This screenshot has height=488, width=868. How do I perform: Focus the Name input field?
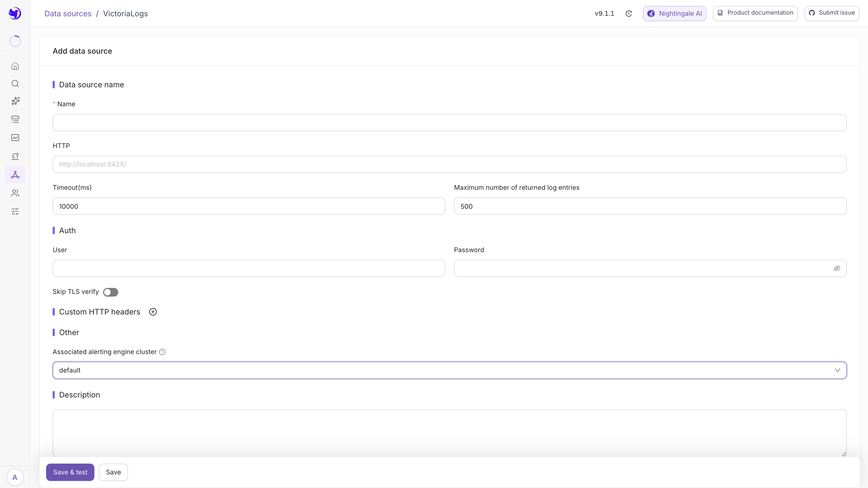click(449, 123)
